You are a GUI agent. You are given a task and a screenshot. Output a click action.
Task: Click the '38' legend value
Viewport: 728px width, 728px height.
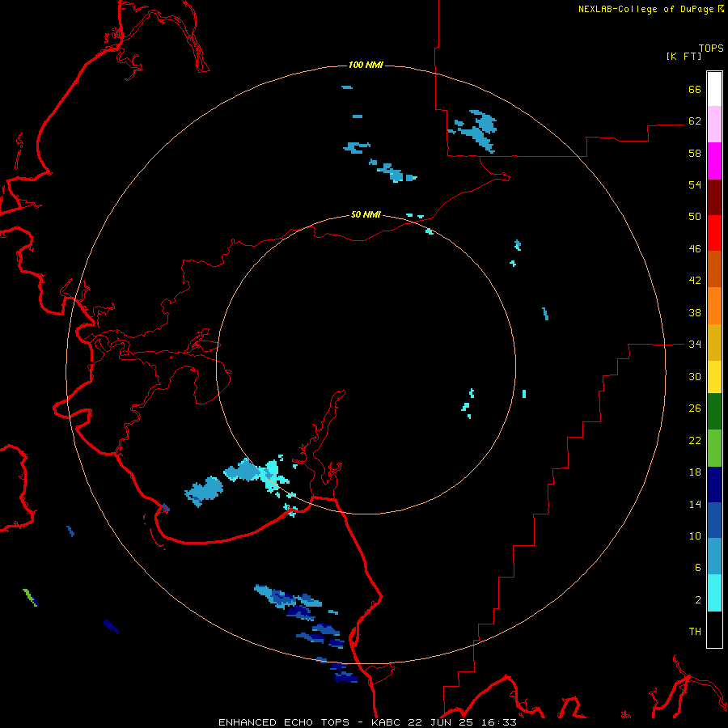tap(695, 313)
